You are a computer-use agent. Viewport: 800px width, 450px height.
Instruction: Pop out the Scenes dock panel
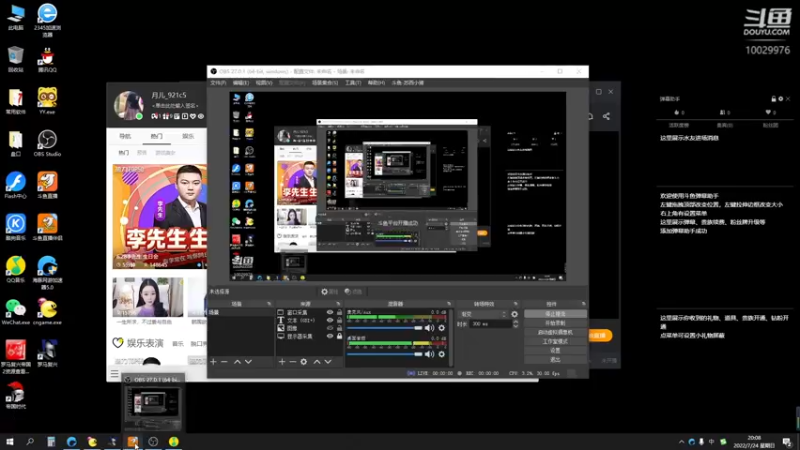point(269,304)
